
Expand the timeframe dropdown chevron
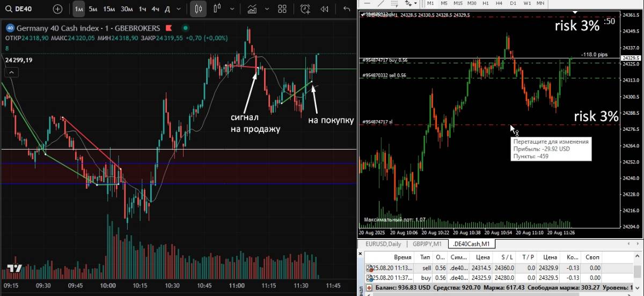pos(180,9)
